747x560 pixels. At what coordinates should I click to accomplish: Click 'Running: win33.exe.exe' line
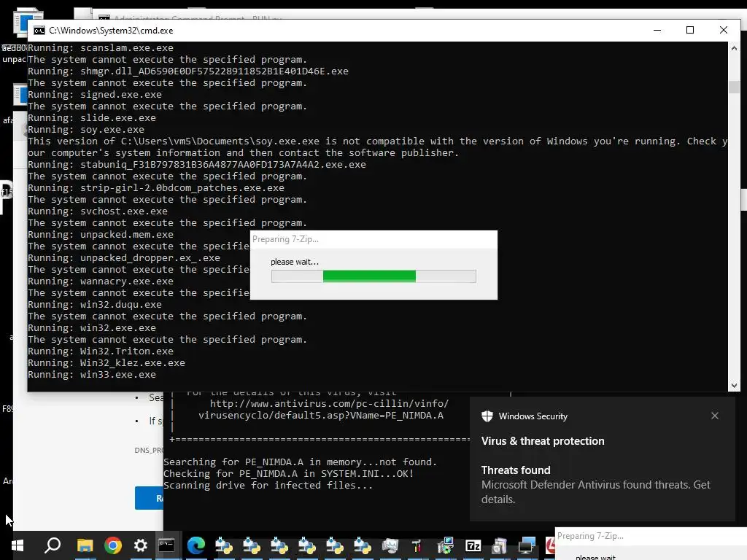[91, 374]
